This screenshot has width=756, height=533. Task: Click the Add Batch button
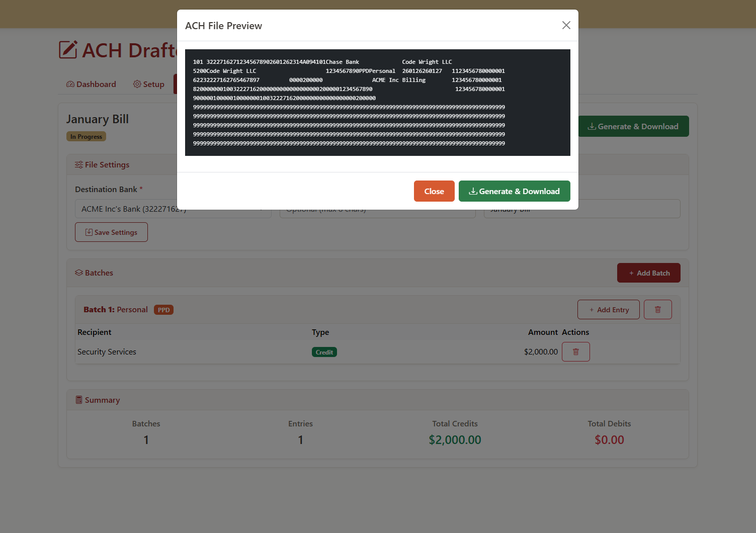tap(648, 273)
